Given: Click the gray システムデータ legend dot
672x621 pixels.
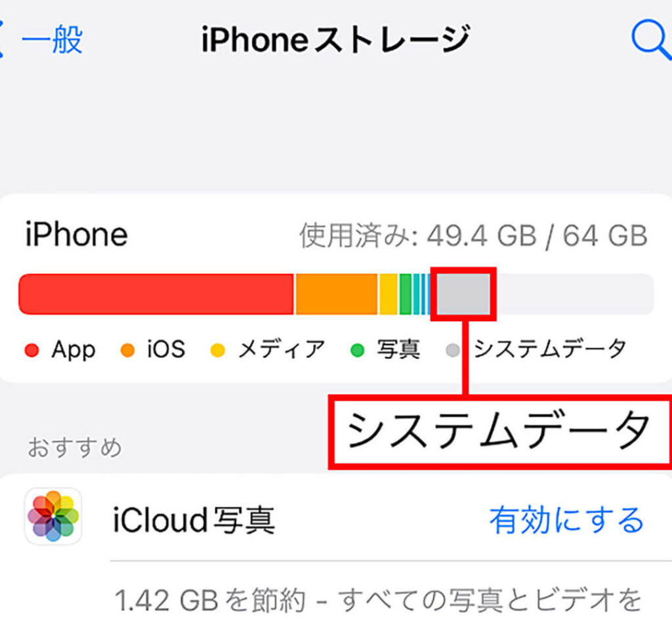Looking at the screenshot, I should (453, 350).
